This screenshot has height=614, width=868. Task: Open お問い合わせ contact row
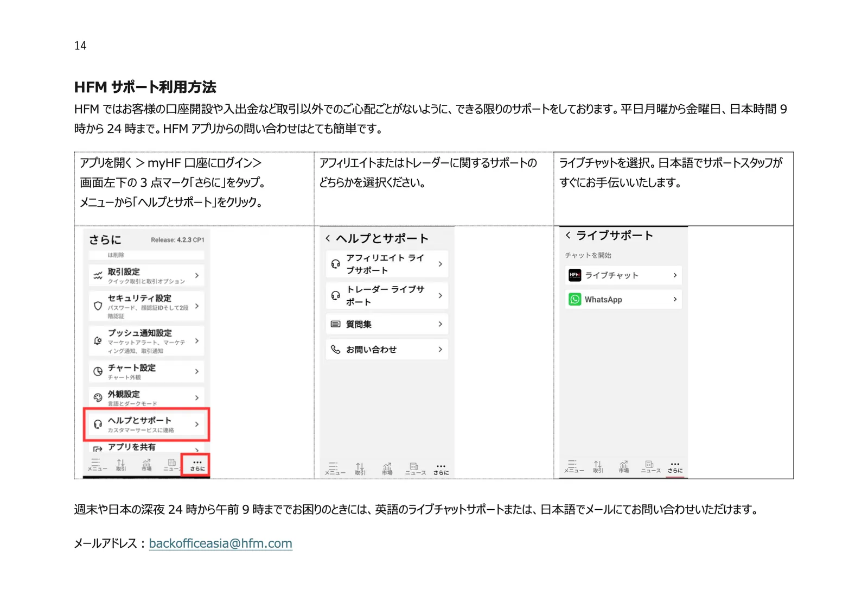pos(387,349)
